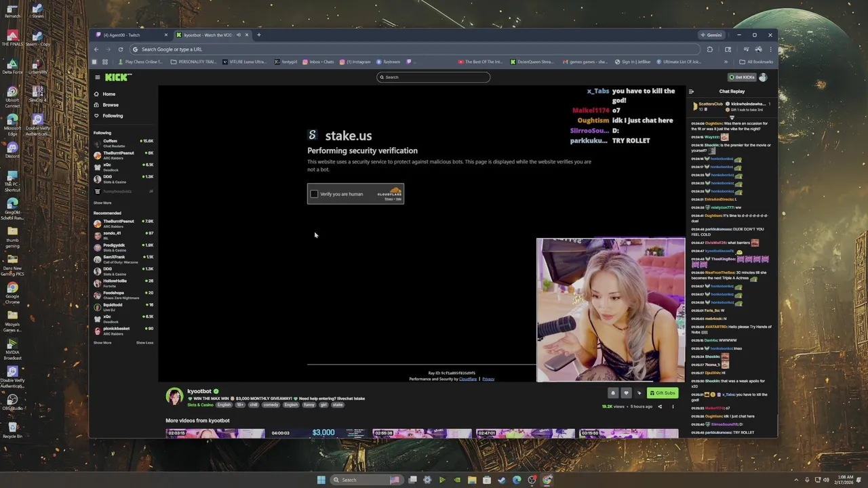The height and width of the screenshot is (488, 868).
Task: Open File Explorer from the taskbar
Action: click(x=472, y=480)
